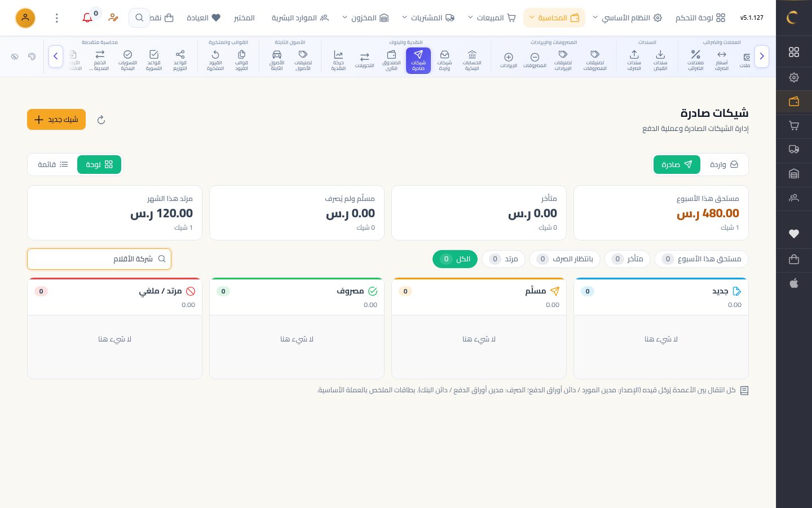Open التسويات البنكية reconciliation tool
The width and height of the screenshot is (812, 508).
pos(128,60)
